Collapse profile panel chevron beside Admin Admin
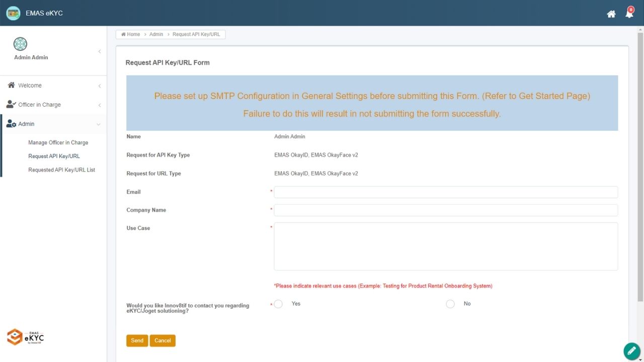644x362 pixels. pyautogui.click(x=99, y=51)
